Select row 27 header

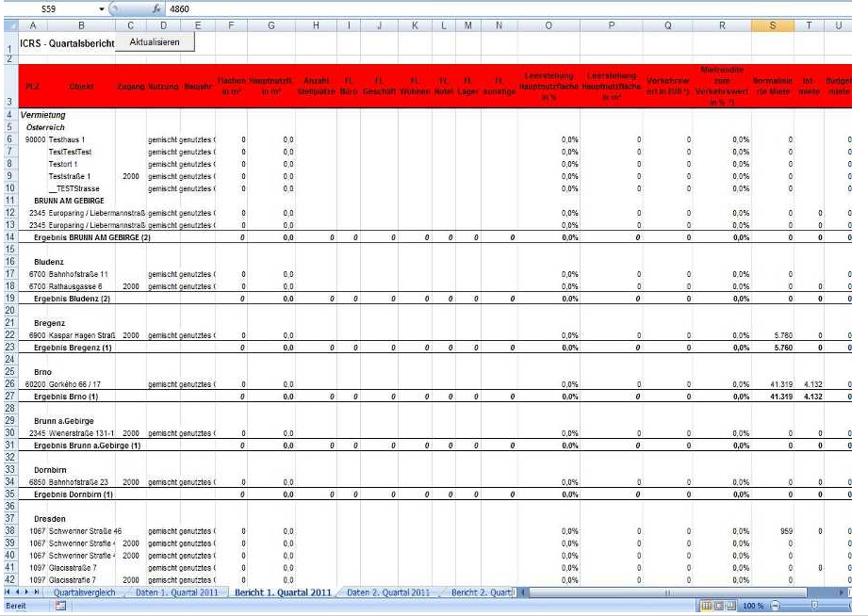10,397
